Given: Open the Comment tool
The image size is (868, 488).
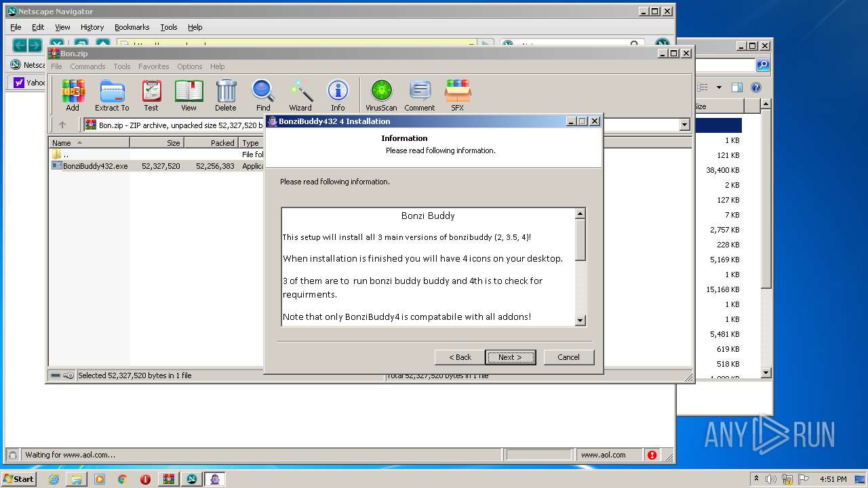Looking at the screenshot, I should tap(420, 95).
